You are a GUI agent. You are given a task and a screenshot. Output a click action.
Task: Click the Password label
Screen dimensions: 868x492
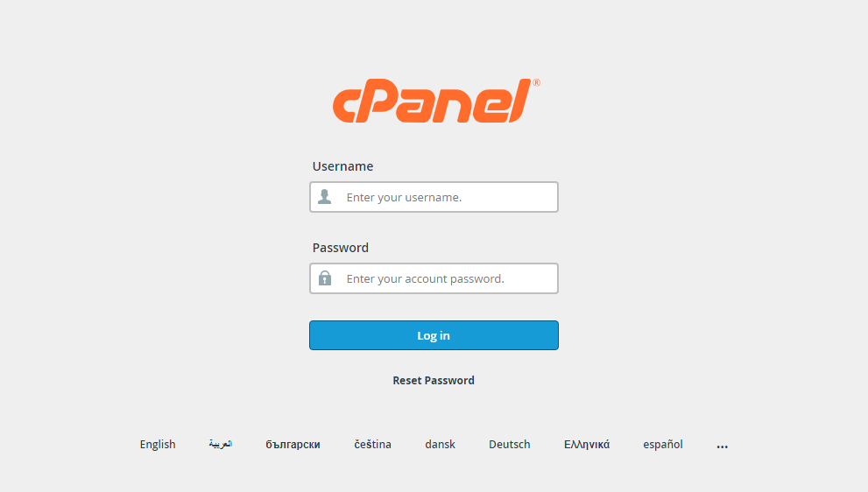tap(341, 248)
